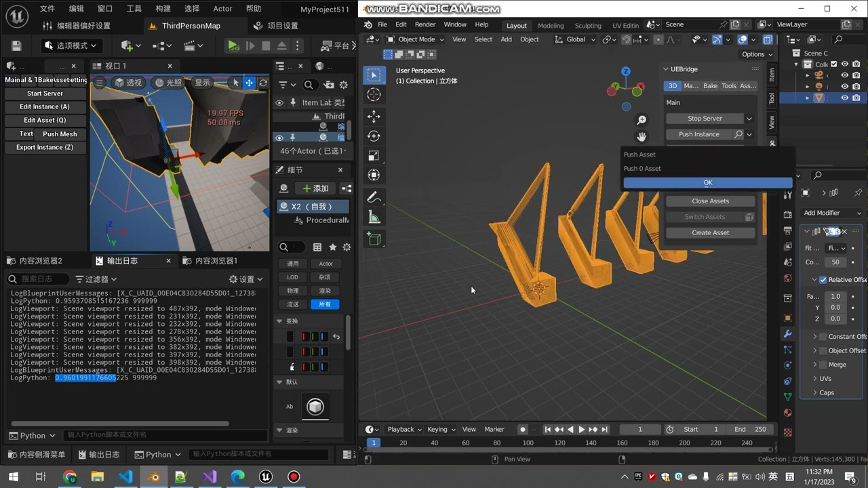The height and width of the screenshot is (488, 868).
Task: Switch to the Sculpting workspace tab
Action: pos(588,26)
